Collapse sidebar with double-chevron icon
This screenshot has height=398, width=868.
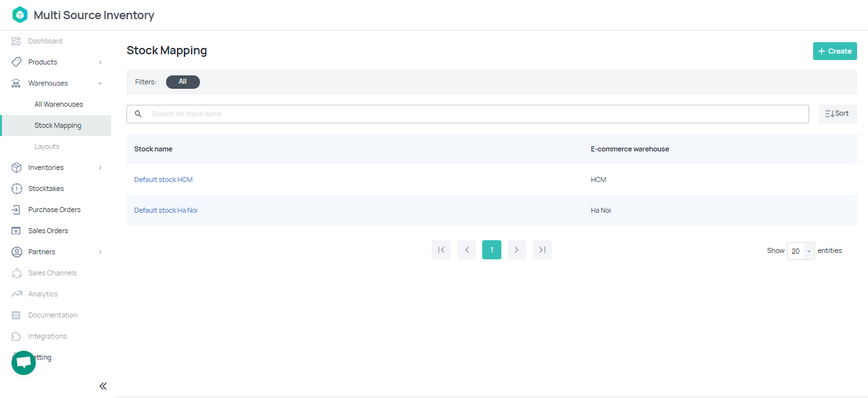point(103,386)
